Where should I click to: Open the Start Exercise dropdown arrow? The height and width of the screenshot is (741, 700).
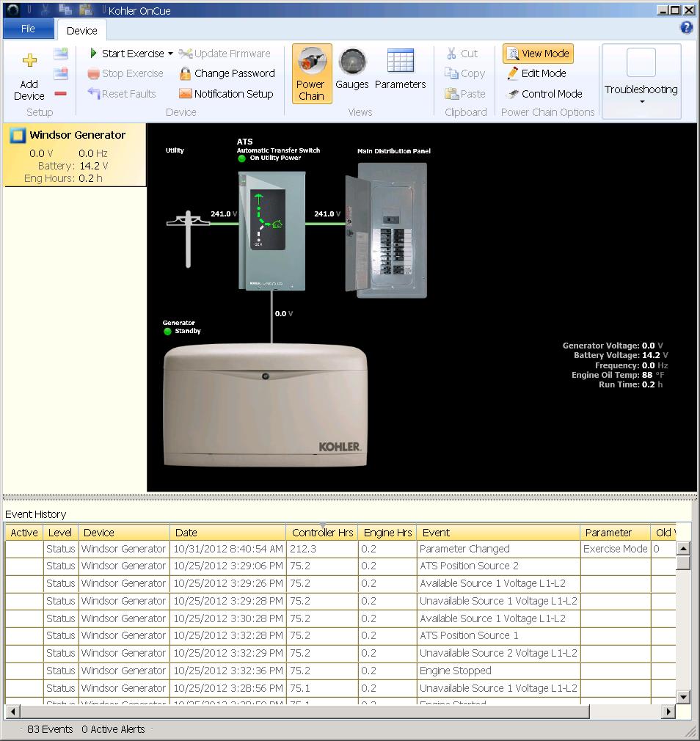click(x=171, y=54)
